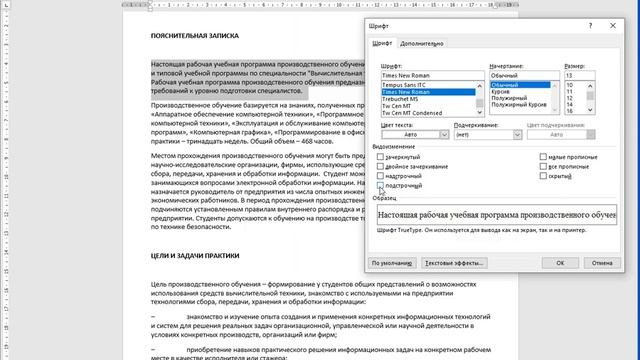Click the bullet line starting знакомство и изучение опыта
Viewport: 640px width, 360px height.
click(x=320, y=326)
